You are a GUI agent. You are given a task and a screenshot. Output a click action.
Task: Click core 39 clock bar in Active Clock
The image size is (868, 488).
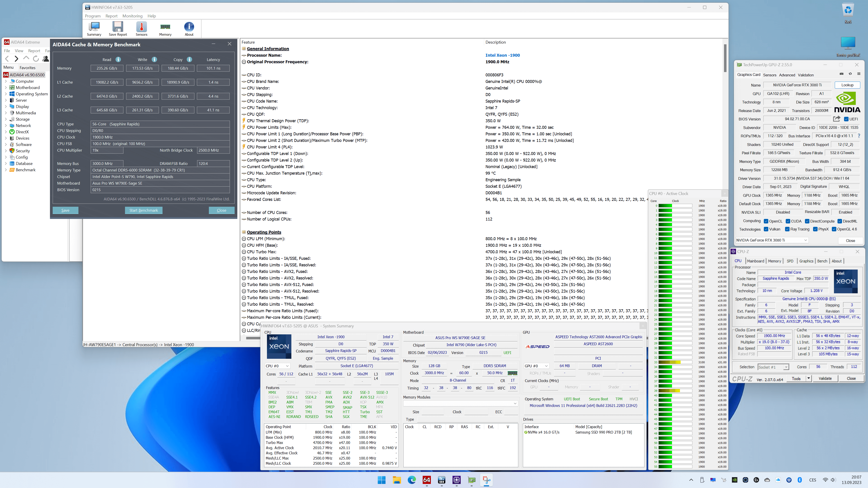coord(675,391)
